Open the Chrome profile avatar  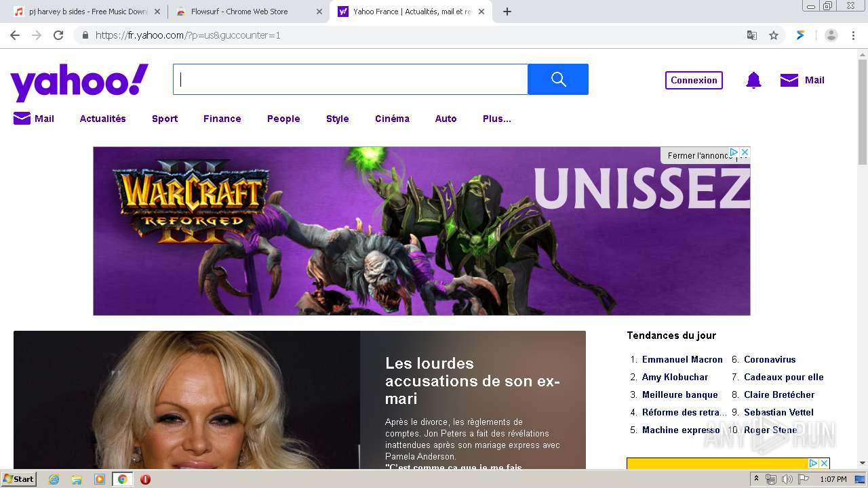(x=831, y=35)
